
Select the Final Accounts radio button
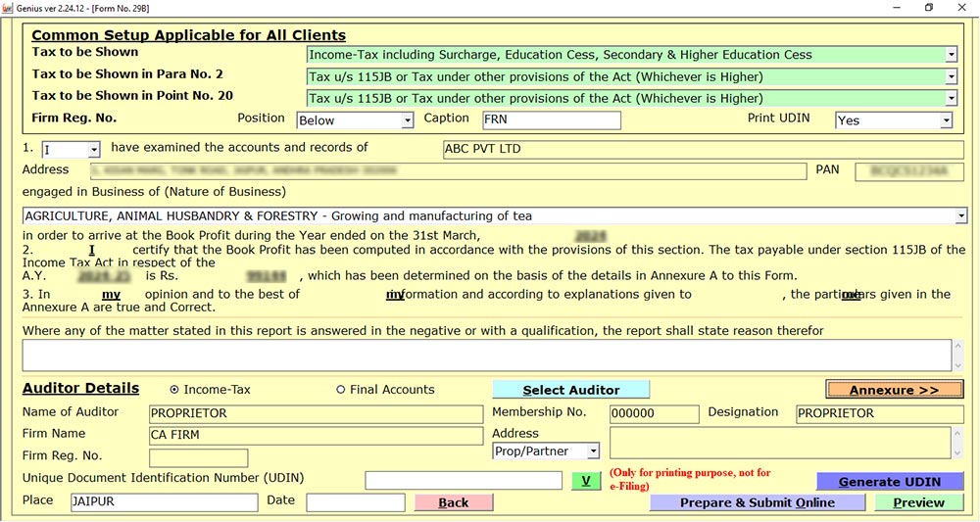point(341,390)
